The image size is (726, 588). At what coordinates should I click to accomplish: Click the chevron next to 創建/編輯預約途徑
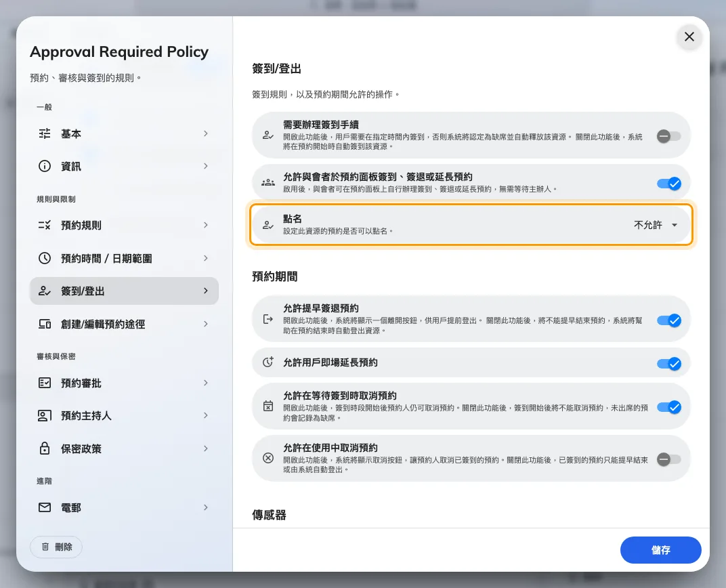206,324
